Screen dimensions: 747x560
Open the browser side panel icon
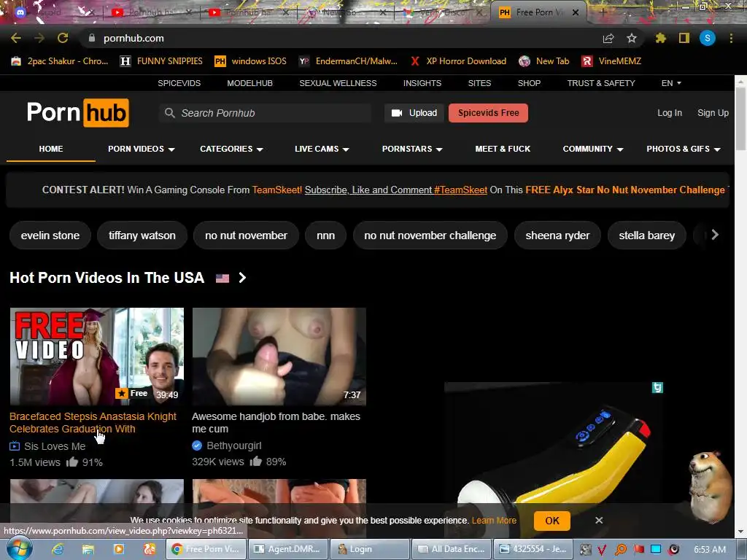(684, 38)
